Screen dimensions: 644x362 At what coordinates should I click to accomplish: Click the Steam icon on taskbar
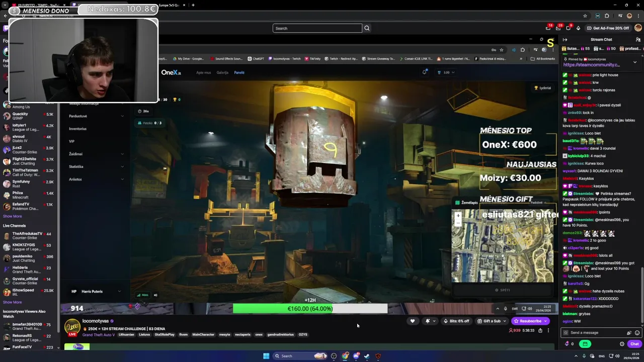coord(367,356)
